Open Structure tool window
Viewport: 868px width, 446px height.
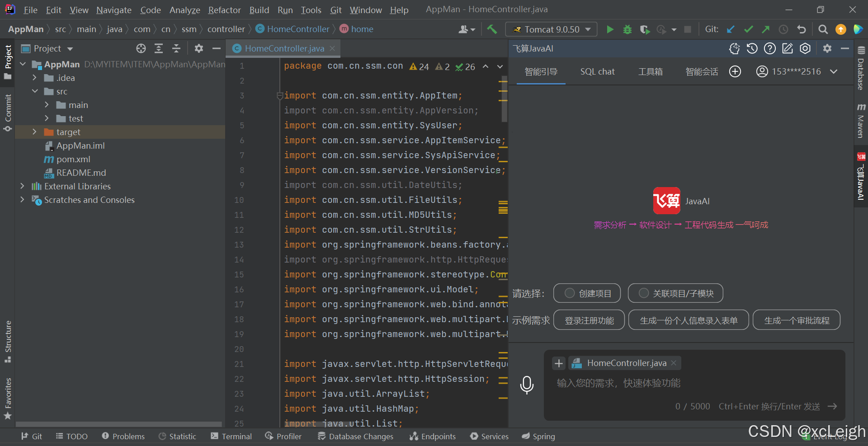(x=8, y=342)
